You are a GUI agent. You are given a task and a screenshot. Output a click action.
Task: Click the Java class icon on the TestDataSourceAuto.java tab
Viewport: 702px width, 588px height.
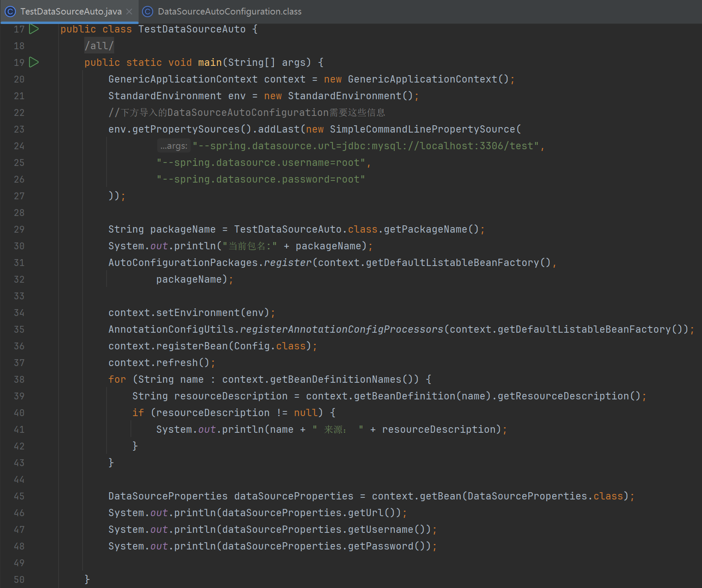[x=10, y=12]
